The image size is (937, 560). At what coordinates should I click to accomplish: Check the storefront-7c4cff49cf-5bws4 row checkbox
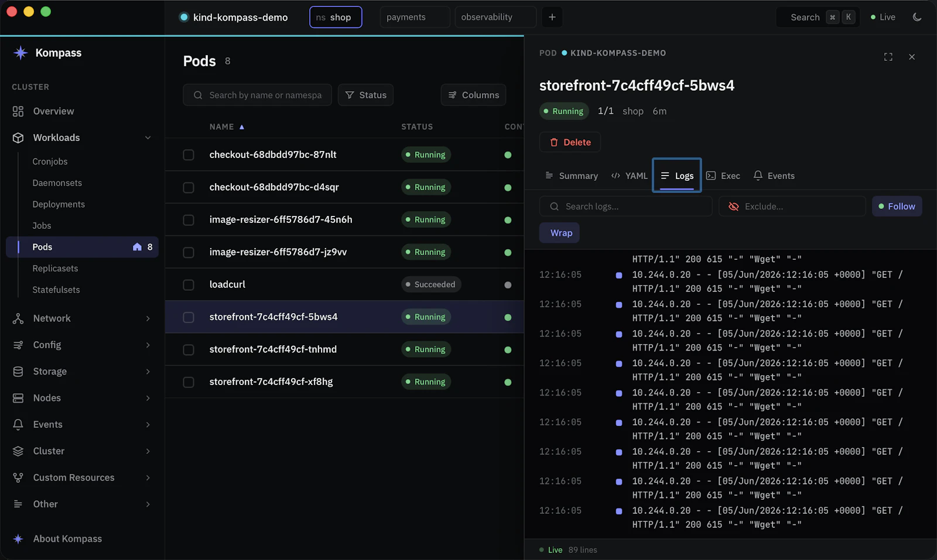[189, 317]
